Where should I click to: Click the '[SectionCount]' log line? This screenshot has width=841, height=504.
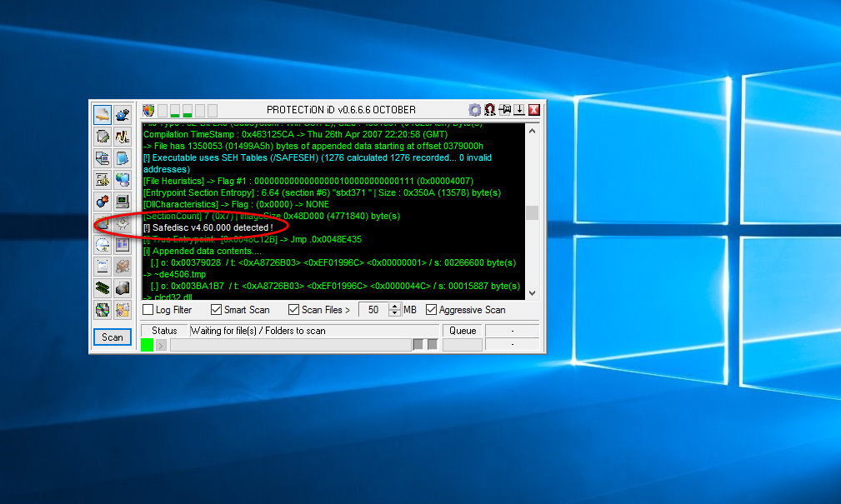[272, 216]
